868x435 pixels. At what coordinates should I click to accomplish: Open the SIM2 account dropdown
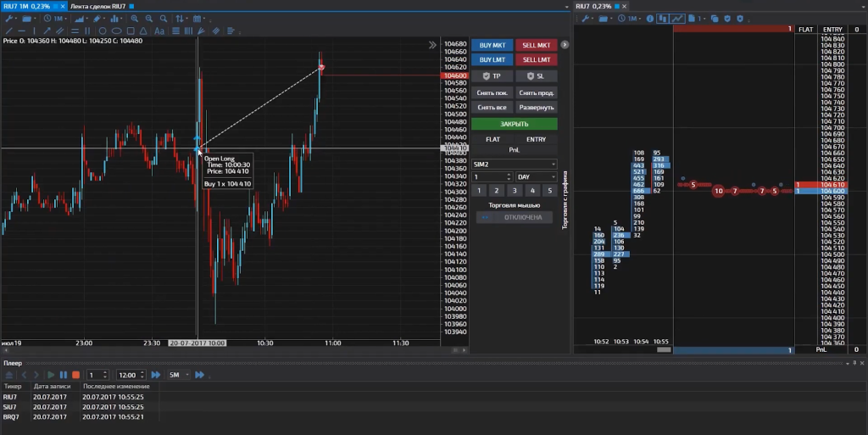[514, 164]
